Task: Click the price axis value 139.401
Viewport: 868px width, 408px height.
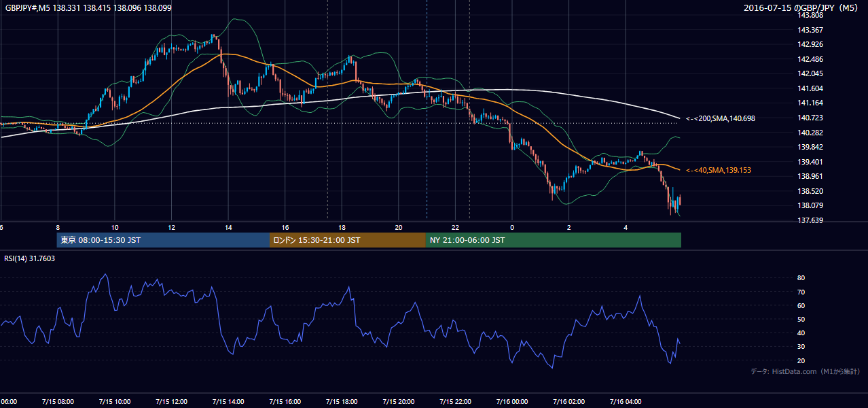Action: tap(810, 162)
